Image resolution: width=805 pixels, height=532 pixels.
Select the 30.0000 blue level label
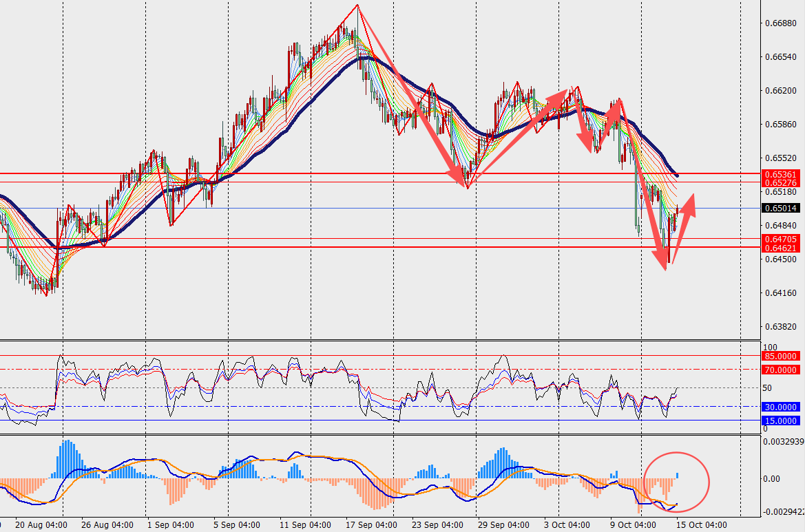click(x=781, y=407)
